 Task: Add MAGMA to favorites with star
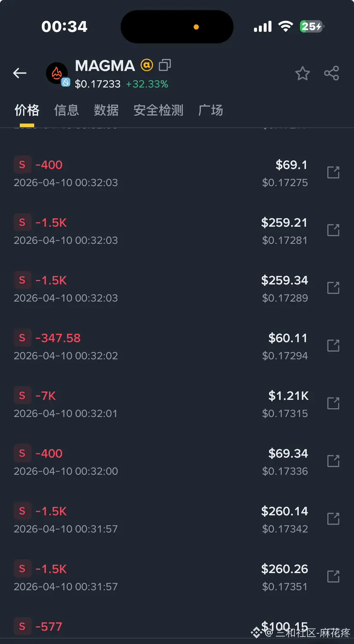point(302,74)
